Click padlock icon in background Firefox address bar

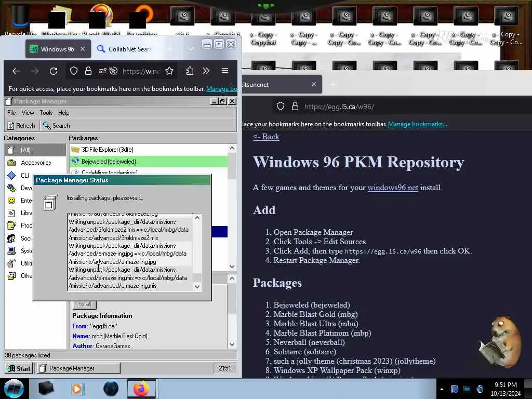click(x=295, y=107)
